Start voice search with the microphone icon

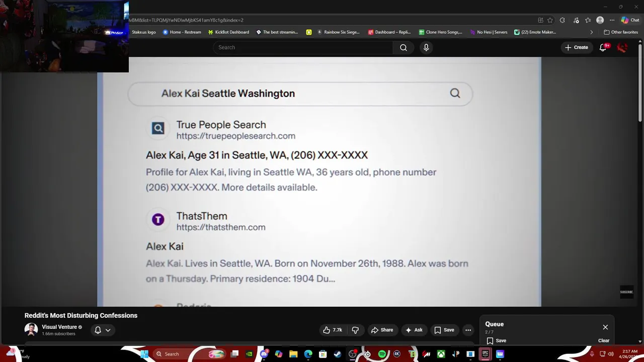coord(426,47)
